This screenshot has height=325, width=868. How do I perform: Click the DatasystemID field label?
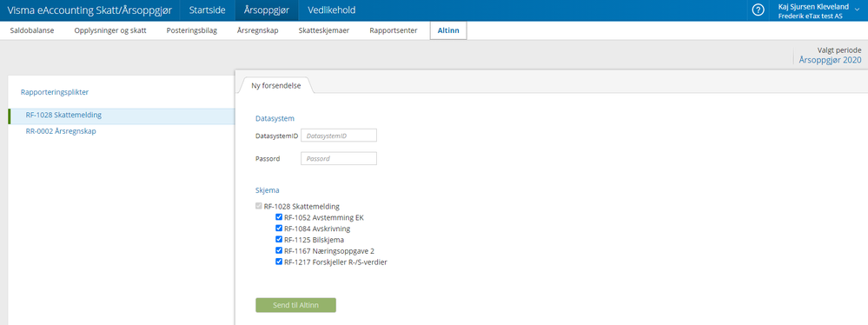(276, 136)
